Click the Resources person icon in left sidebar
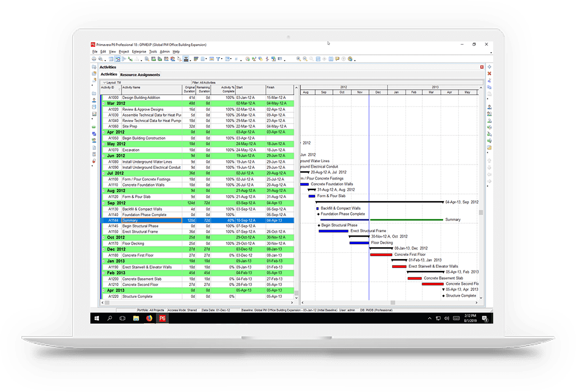Image resolution: width=576 pixels, height=392 pixels. click(x=94, y=100)
